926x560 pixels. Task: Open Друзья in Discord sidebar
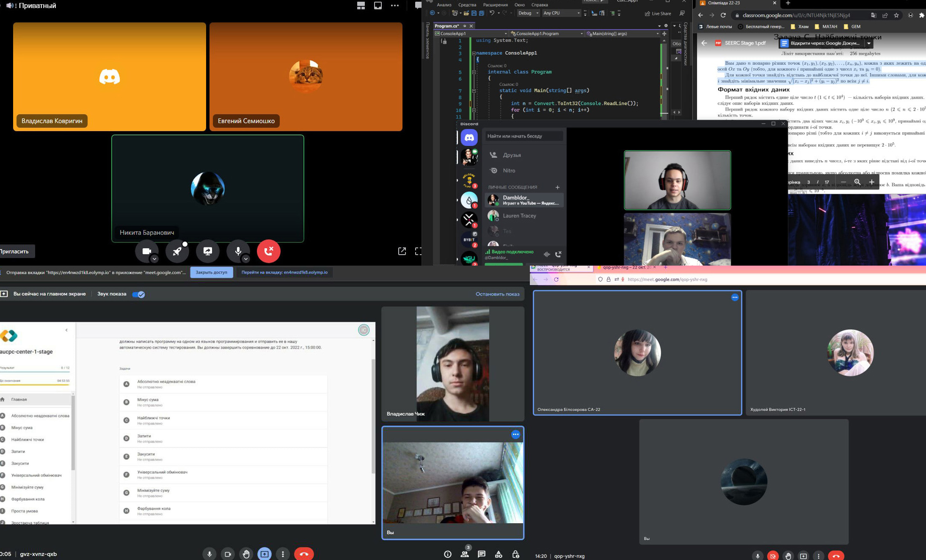(524, 155)
